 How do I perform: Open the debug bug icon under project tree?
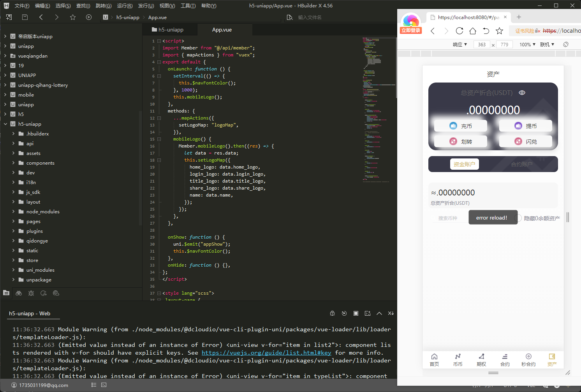[31, 293]
